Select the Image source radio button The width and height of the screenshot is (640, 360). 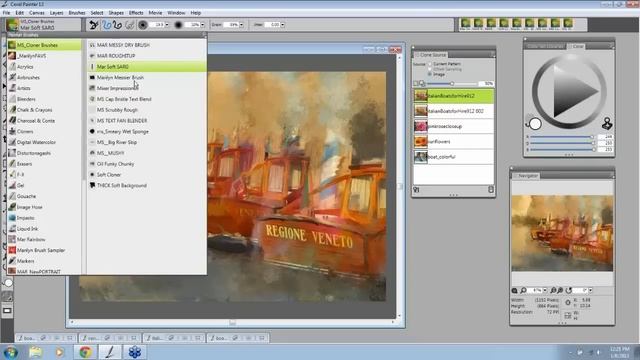[x=430, y=75]
